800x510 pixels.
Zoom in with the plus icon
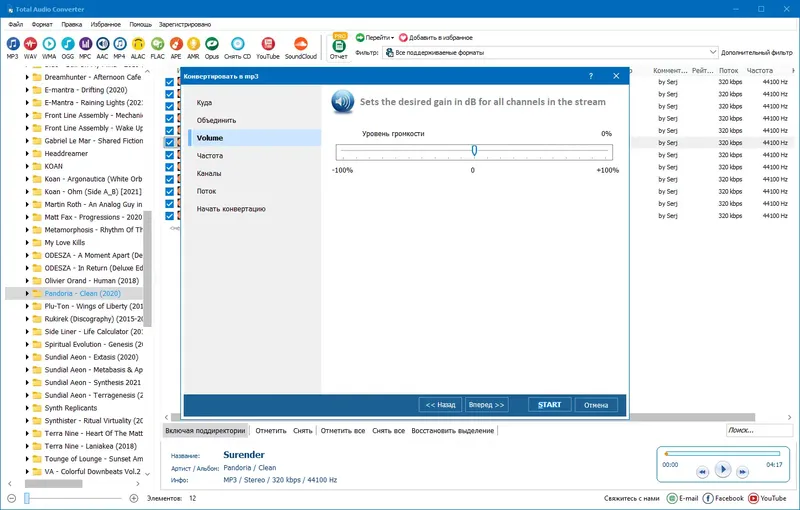(x=134, y=498)
